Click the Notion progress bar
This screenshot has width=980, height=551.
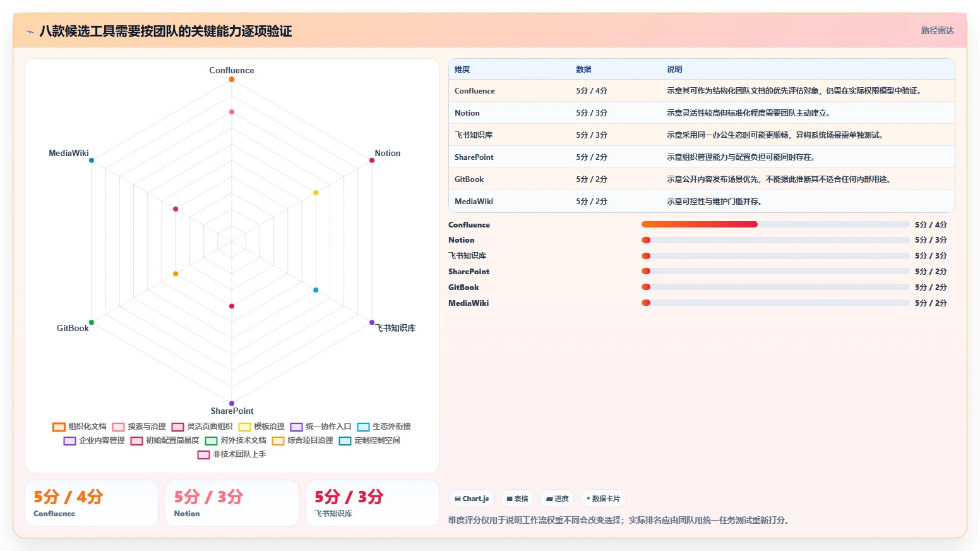[775, 240]
